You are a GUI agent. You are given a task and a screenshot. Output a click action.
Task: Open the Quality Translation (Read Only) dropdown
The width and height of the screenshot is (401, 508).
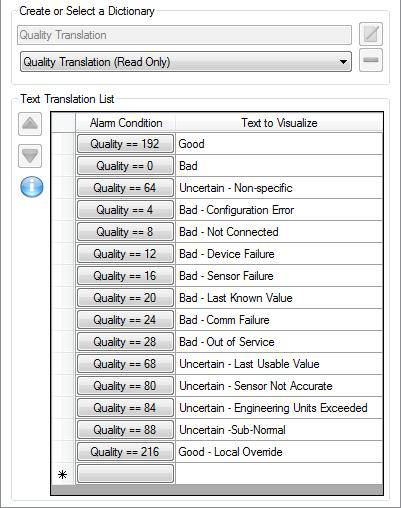pyautogui.click(x=186, y=62)
